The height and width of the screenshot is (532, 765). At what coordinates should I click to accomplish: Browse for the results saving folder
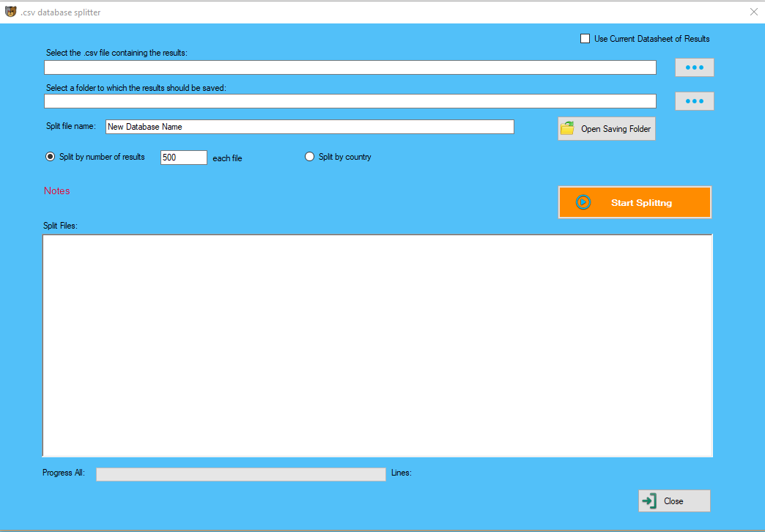[x=694, y=101]
